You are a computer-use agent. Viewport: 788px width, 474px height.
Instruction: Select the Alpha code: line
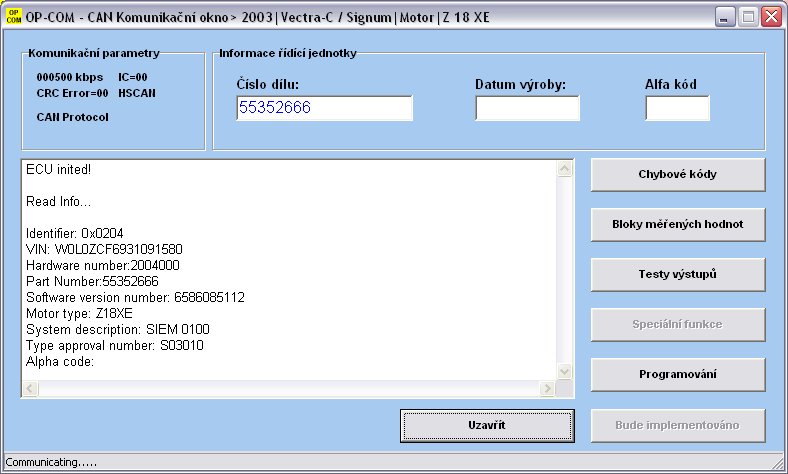[x=60, y=362]
